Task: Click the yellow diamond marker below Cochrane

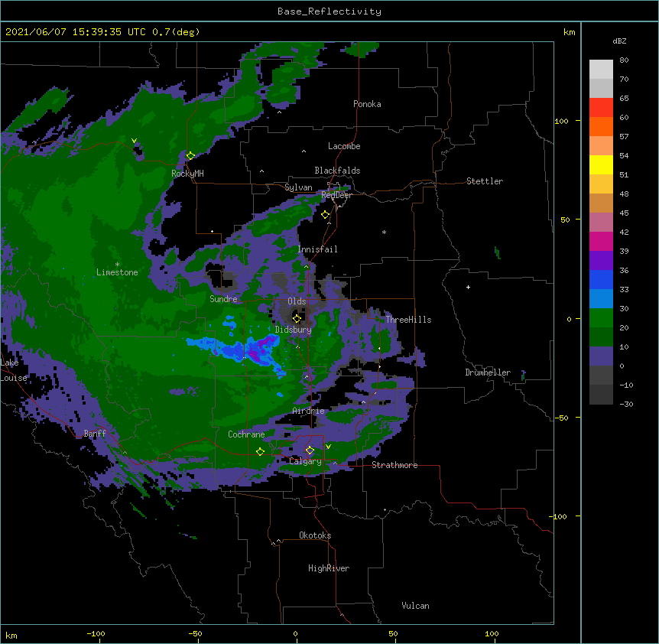Action: click(x=260, y=452)
